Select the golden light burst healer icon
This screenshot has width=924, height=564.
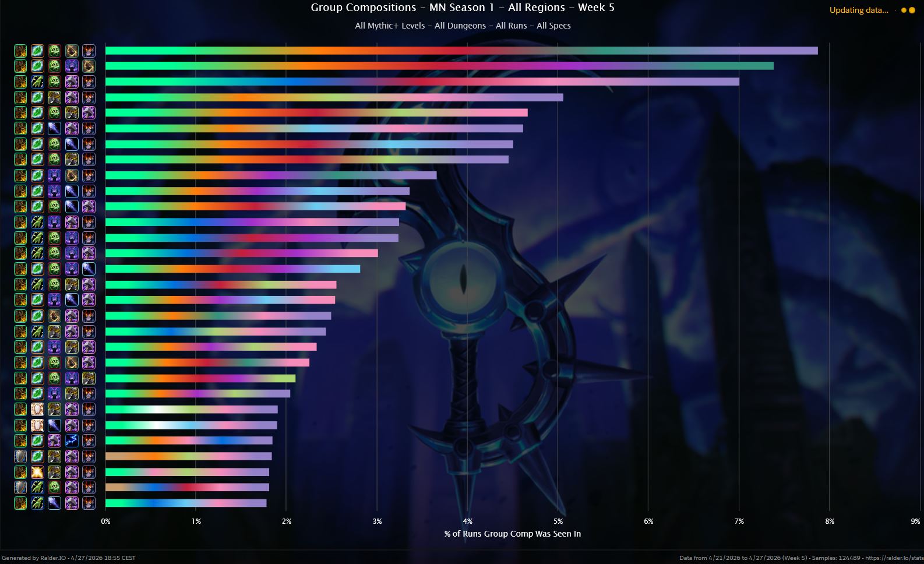37,472
